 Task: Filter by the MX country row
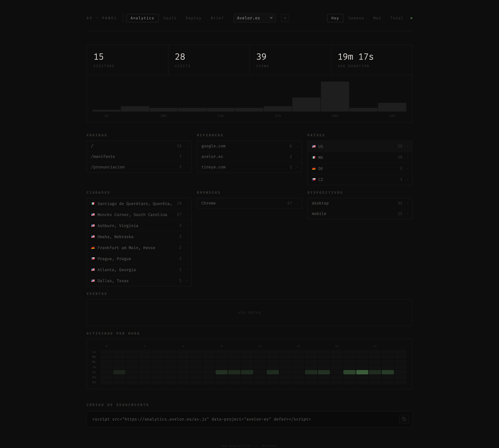360,157
